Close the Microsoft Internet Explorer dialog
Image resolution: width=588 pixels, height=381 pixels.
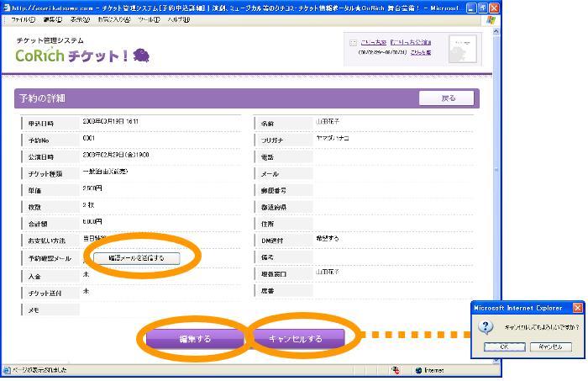point(577,309)
